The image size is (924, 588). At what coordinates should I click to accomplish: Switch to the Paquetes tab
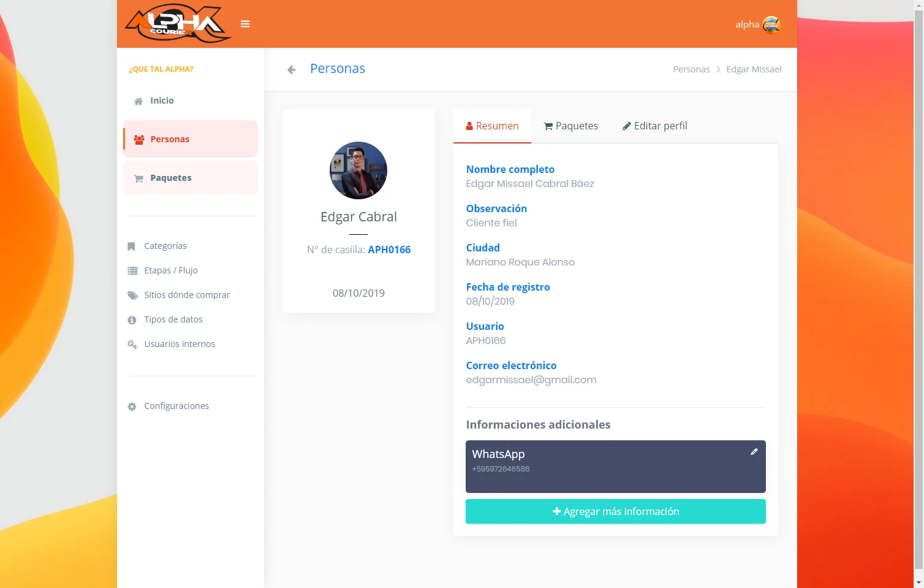coord(570,126)
